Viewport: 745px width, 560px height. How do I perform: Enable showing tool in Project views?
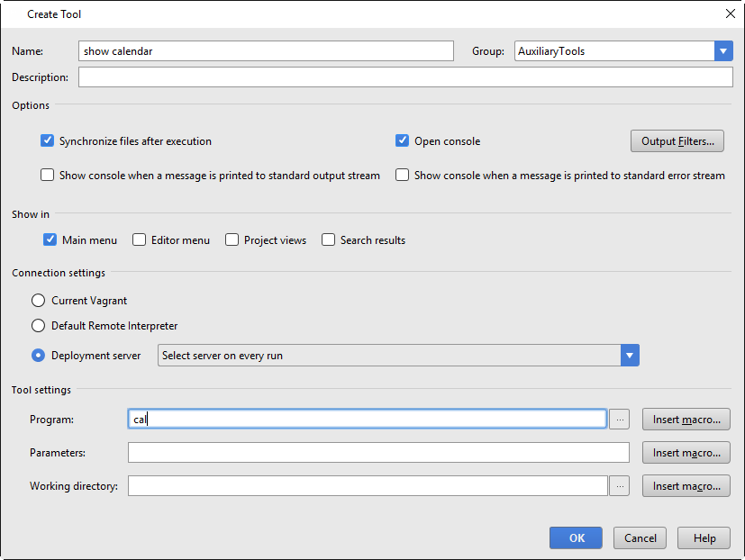click(232, 239)
